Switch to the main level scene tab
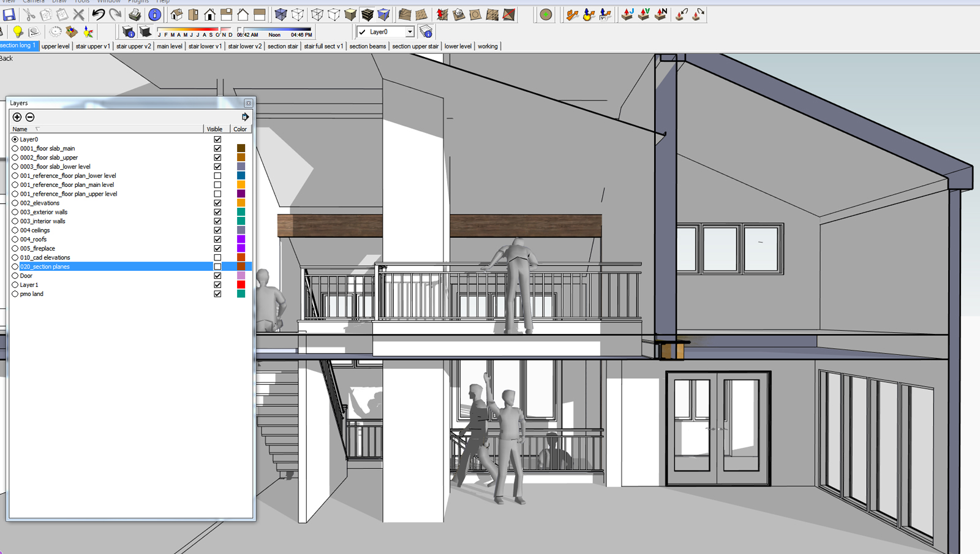This screenshot has height=554, width=980. pyautogui.click(x=170, y=46)
